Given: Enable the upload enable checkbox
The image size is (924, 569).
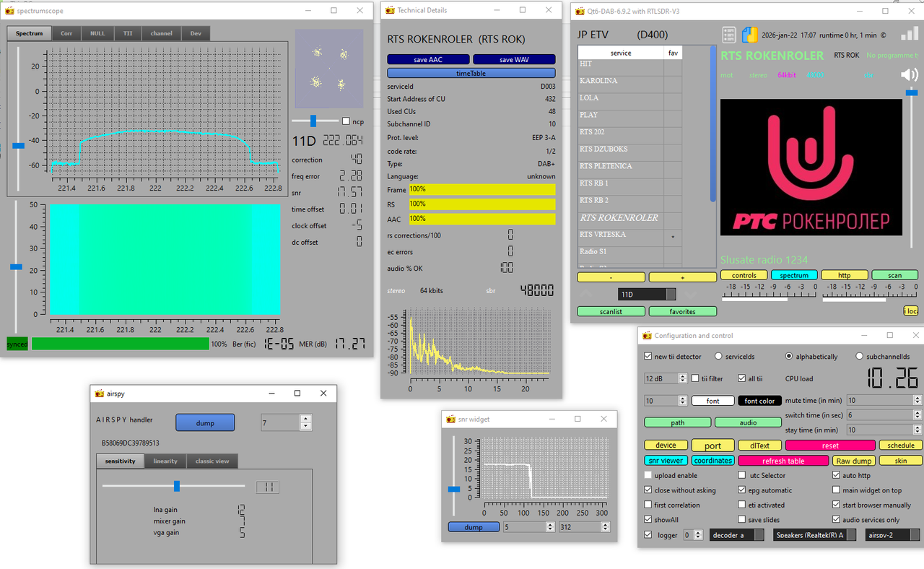Looking at the screenshot, I should point(648,475).
